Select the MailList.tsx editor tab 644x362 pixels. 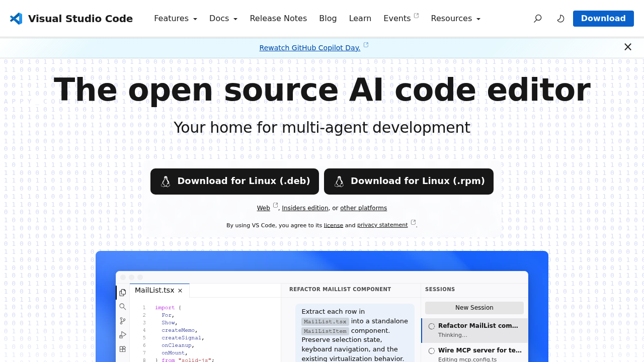click(x=159, y=291)
